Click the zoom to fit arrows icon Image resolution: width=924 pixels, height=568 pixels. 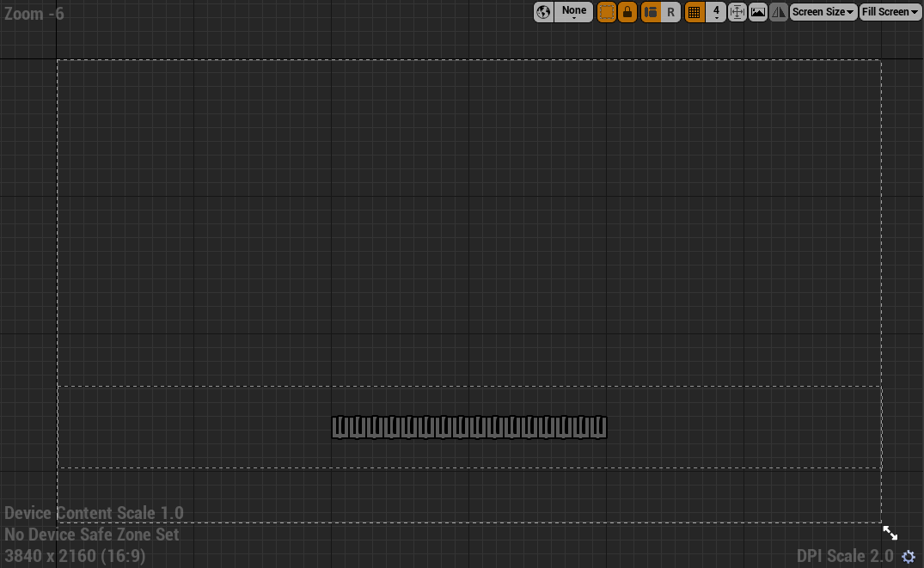[x=737, y=12]
